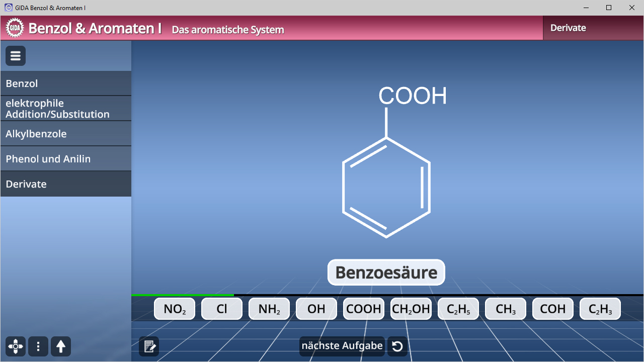Select the CH₂OH substituent button
Viewport: 644px width, 362px height.
pyautogui.click(x=411, y=309)
